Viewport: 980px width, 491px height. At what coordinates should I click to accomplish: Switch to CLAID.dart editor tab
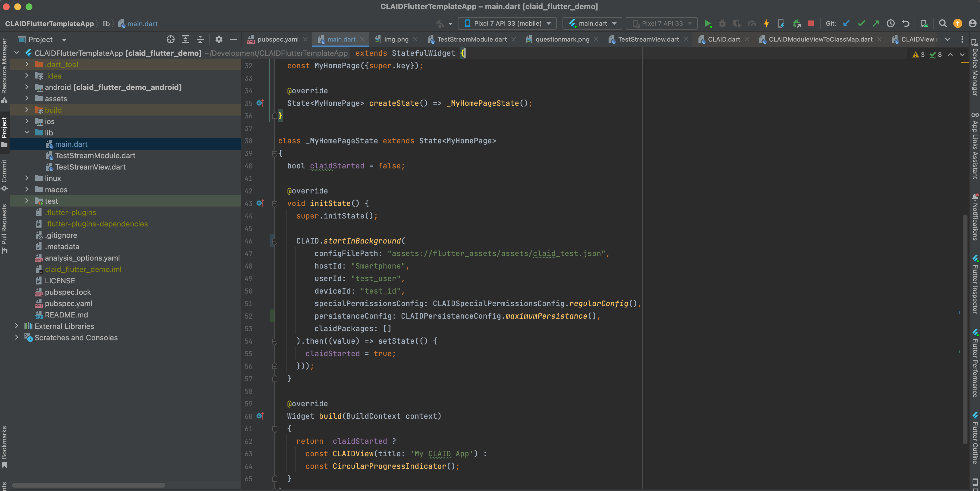[x=723, y=39]
